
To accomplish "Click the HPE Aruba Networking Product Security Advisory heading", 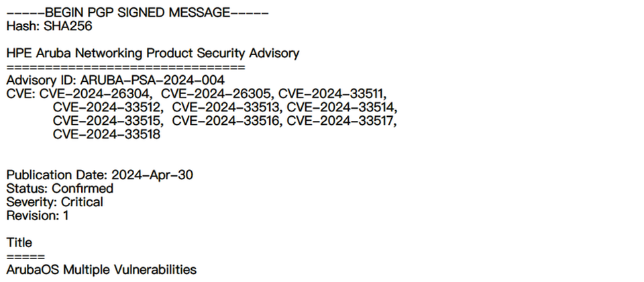I will 153,54.
